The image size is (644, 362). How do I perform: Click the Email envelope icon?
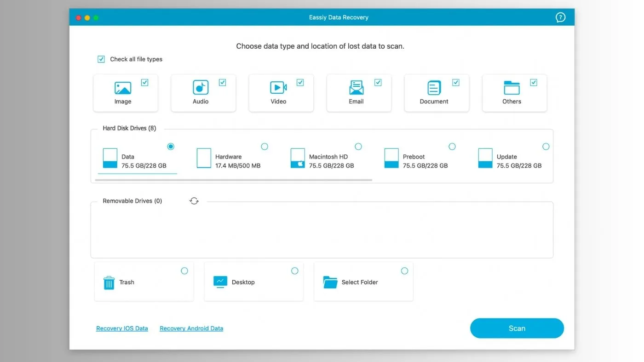click(356, 87)
